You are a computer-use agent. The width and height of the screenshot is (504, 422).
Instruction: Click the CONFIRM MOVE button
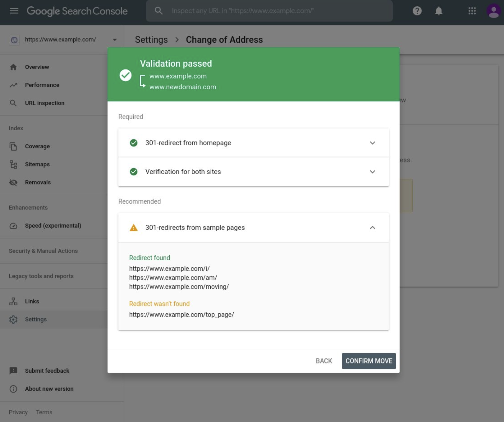[369, 361]
